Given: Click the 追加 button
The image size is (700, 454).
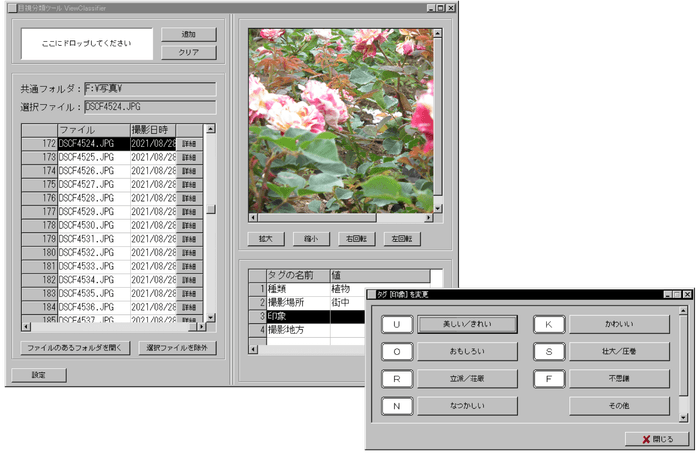Looking at the screenshot, I should (188, 34).
